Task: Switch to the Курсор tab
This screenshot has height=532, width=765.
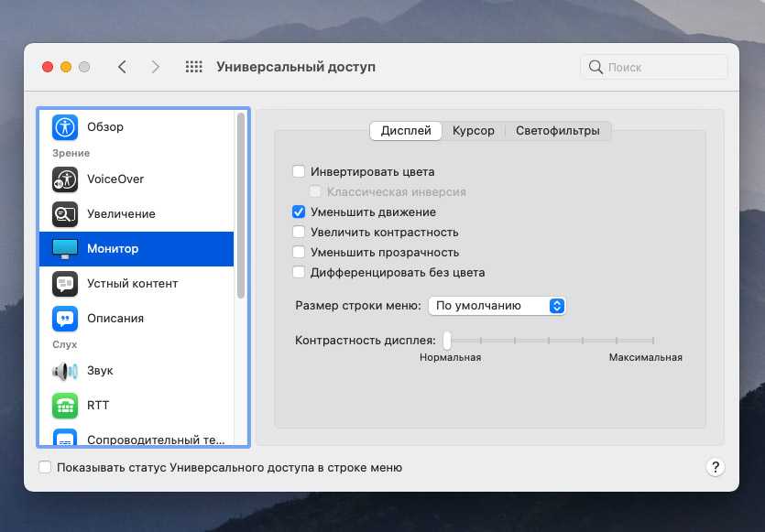Action: pyautogui.click(x=474, y=131)
